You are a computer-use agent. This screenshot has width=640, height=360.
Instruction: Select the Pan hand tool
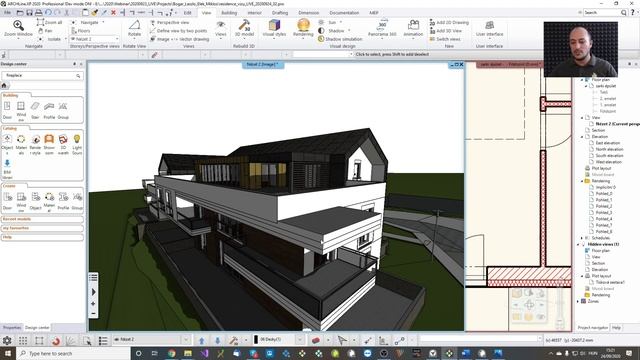pos(45,31)
